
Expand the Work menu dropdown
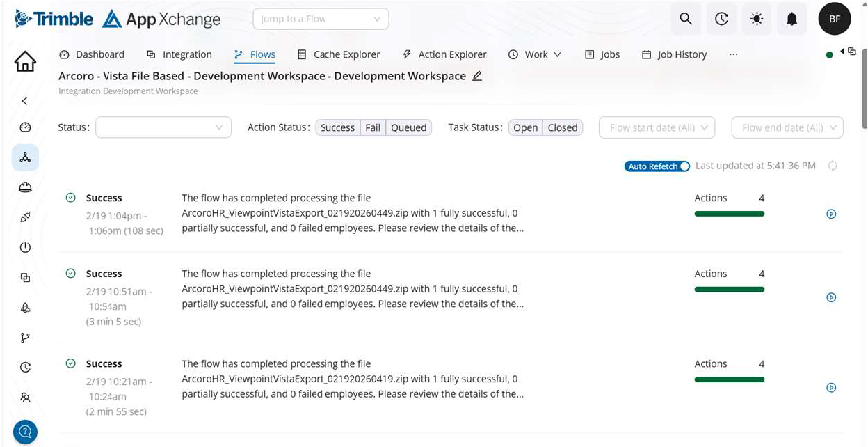[535, 54]
